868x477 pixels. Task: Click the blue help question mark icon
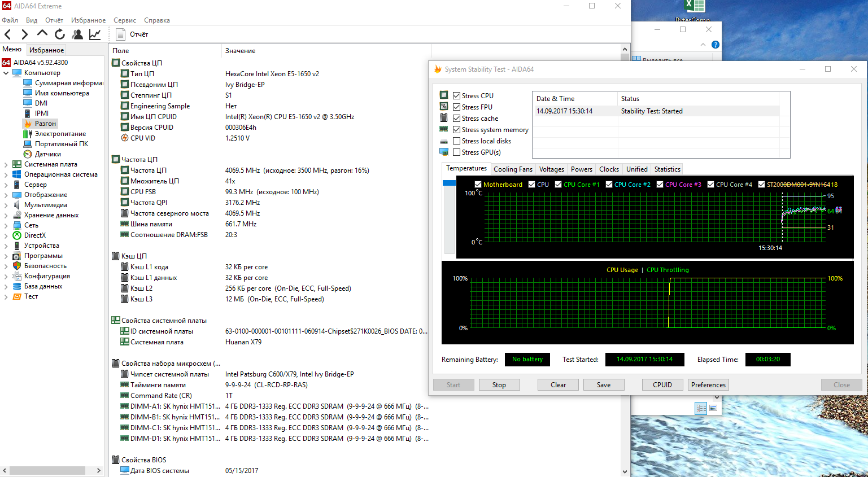click(716, 45)
